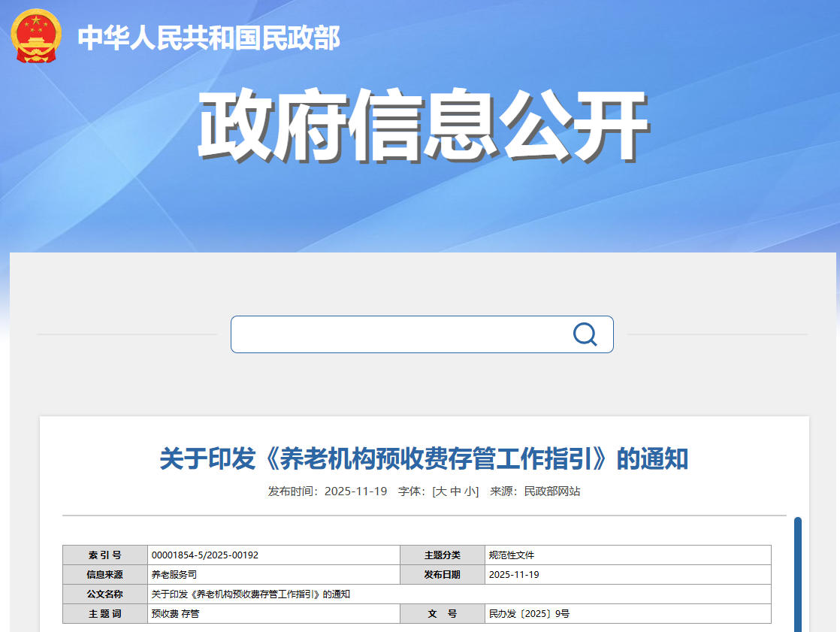Click the document number 民办发〔2025〕9号
Viewport: 840px width, 632px height.
529,614
